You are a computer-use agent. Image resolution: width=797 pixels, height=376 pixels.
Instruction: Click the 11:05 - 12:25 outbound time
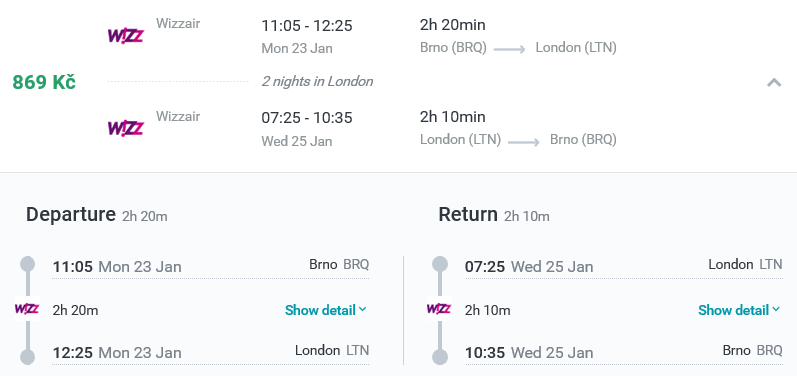click(x=306, y=25)
